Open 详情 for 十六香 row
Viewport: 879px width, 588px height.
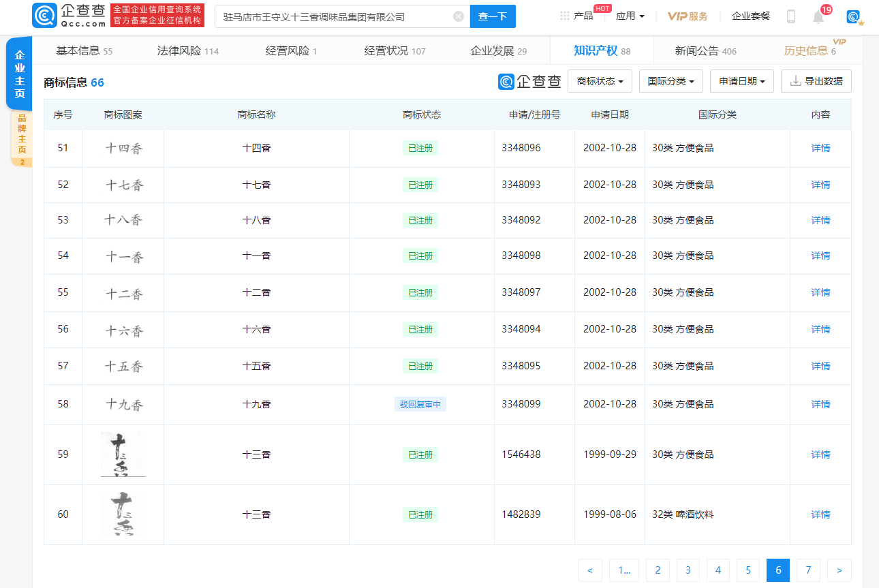tap(821, 329)
